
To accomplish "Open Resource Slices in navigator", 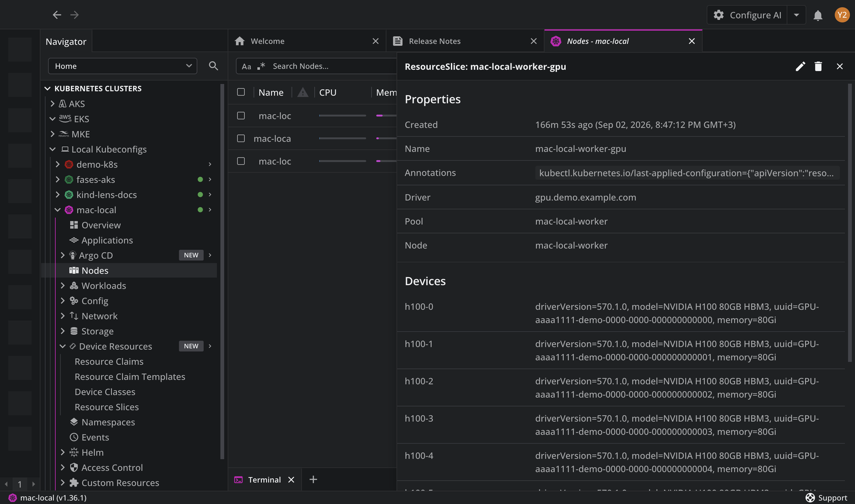I will 106,407.
